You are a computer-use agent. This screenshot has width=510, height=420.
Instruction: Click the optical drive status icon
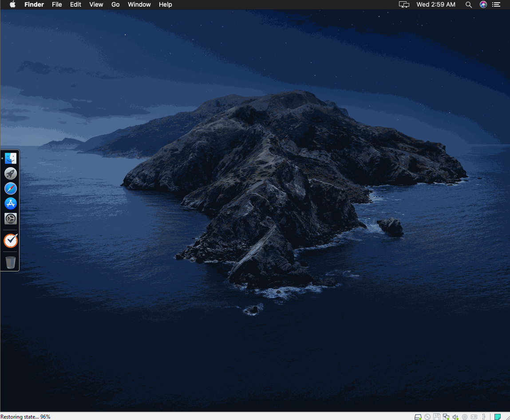tap(427, 417)
